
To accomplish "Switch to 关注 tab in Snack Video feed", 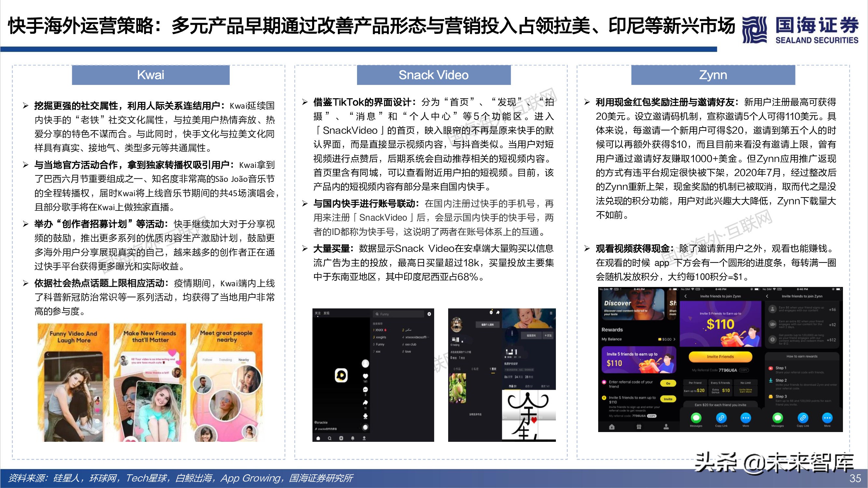I will [x=318, y=313].
